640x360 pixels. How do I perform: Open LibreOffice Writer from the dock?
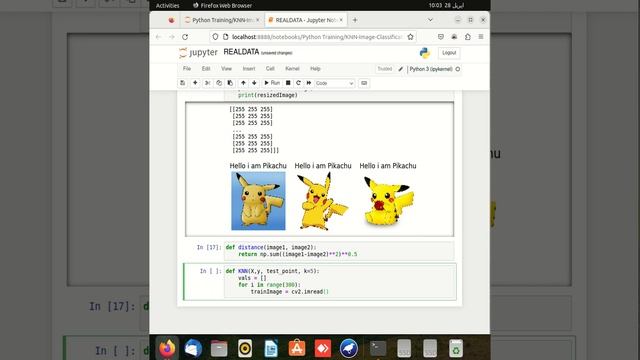[x=271, y=349]
